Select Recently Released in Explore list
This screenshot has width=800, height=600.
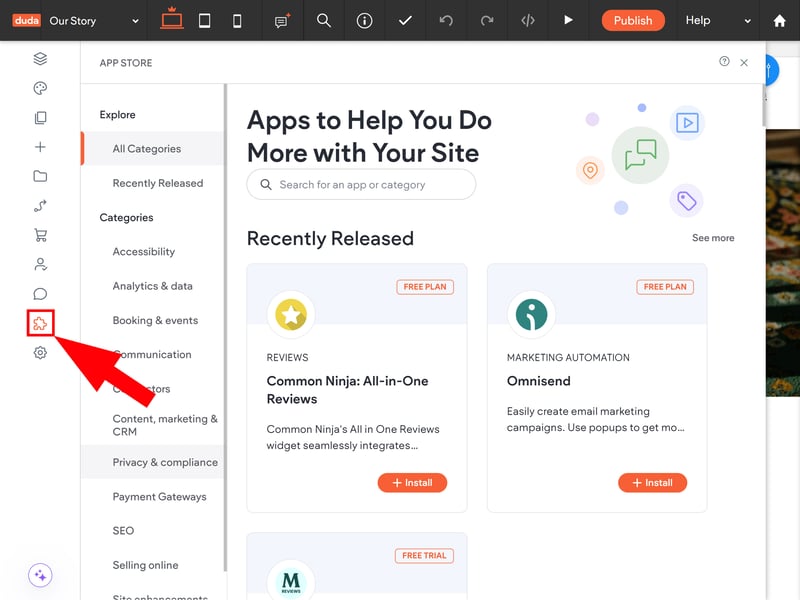(x=158, y=183)
